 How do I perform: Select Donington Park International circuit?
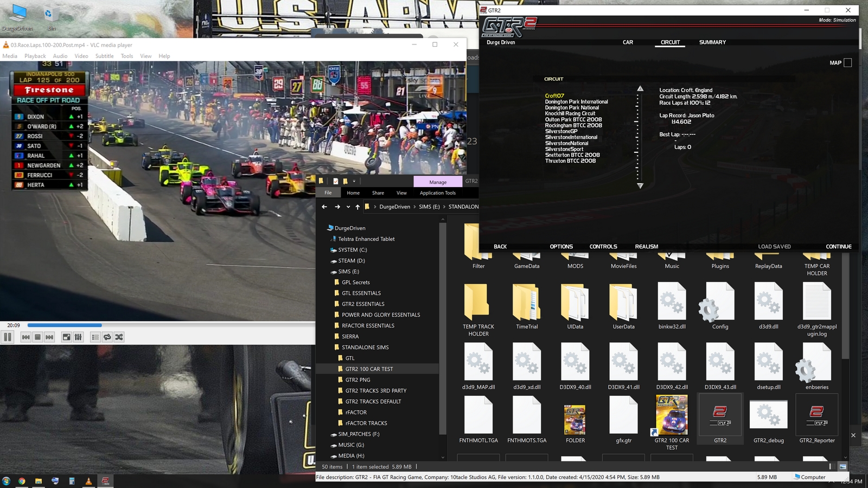(x=576, y=102)
